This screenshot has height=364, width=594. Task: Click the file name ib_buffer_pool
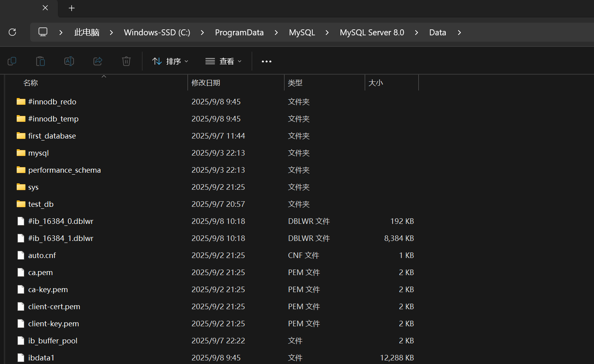[53, 341]
